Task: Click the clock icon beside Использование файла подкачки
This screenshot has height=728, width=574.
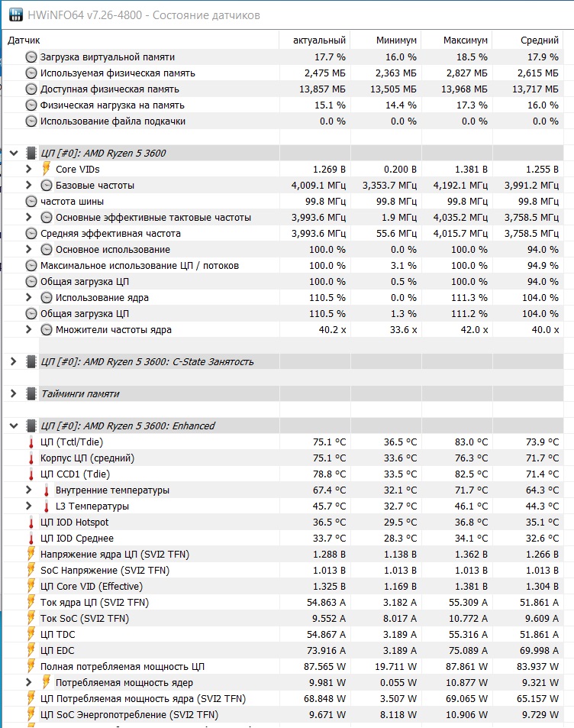Action: (31, 121)
